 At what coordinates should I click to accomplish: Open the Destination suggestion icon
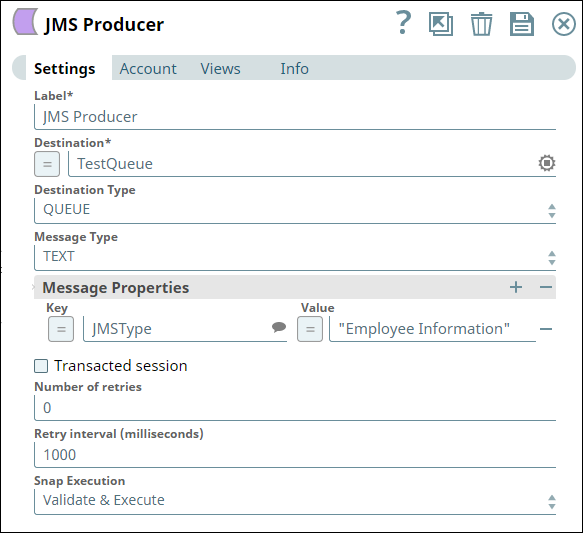click(547, 163)
